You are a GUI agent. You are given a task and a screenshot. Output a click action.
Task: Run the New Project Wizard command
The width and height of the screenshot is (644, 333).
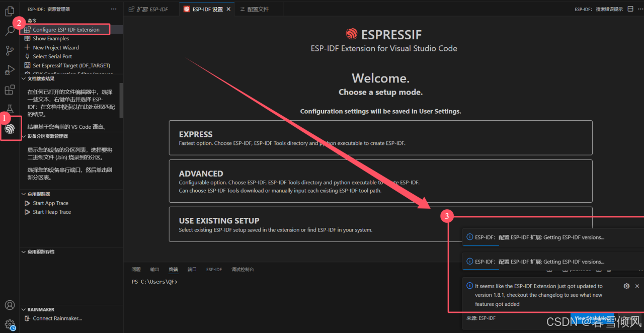(x=56, y=48)
